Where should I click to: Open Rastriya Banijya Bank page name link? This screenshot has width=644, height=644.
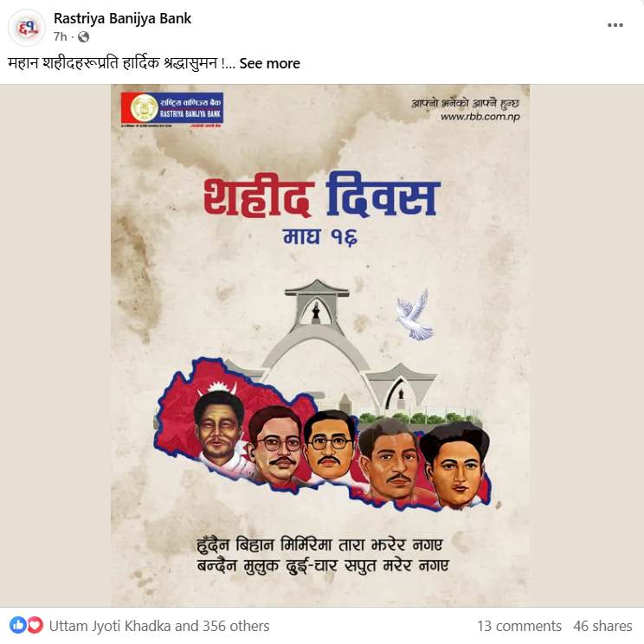pyautogui.click(x=122, y=18)
